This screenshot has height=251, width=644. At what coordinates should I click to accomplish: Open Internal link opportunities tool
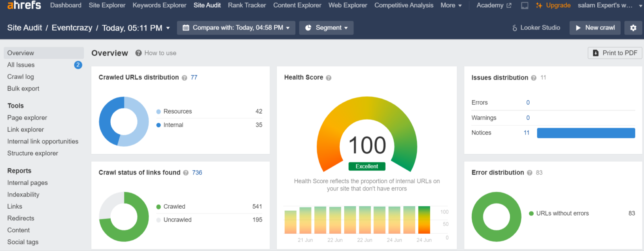43,141
